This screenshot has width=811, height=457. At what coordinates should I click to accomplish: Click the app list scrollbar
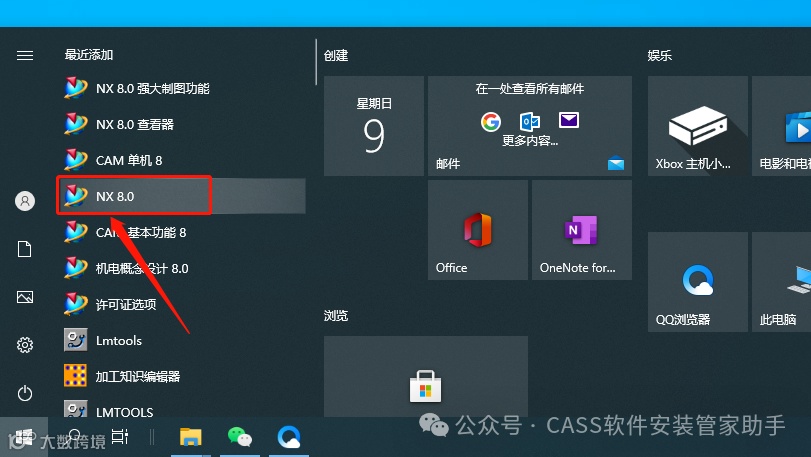pos(316,62)
